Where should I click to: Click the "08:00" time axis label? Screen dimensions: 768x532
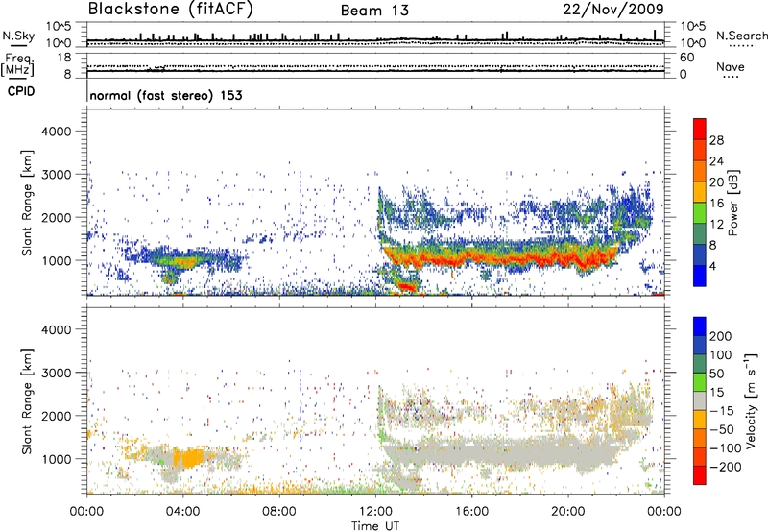(x=279, y=512)
